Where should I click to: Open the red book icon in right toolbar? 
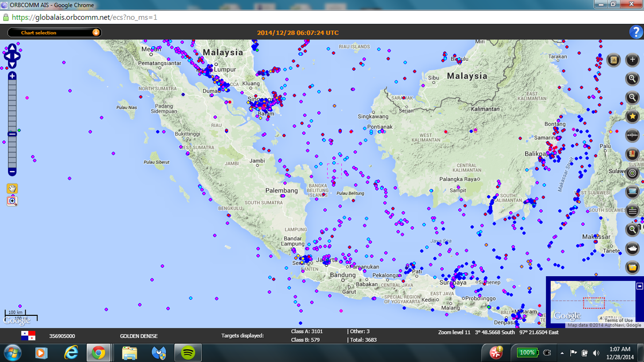click(633, 154)
